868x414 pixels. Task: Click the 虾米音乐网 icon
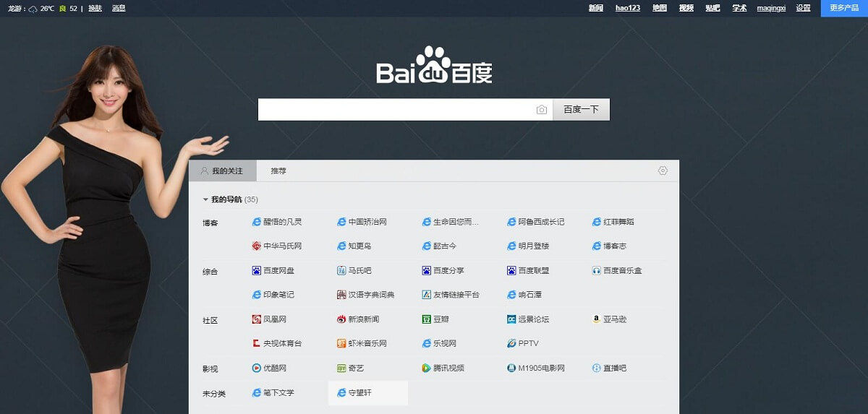[x=341, y=343]
